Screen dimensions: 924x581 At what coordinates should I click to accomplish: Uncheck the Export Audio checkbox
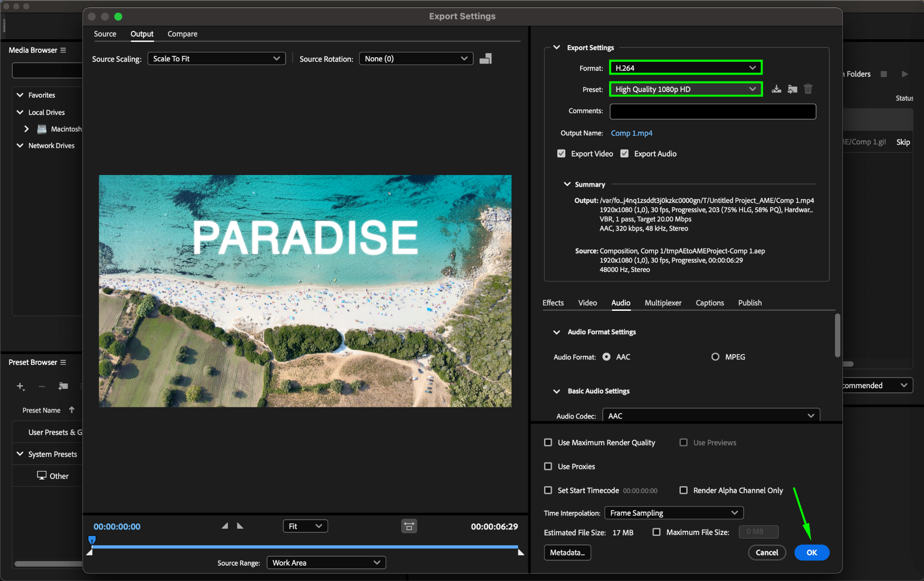tap(624, 153)
